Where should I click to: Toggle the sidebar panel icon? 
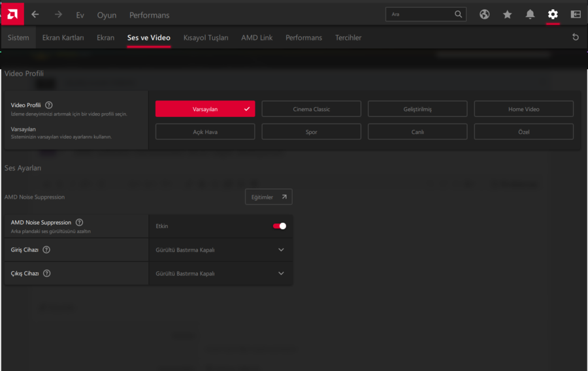point(576,14)
